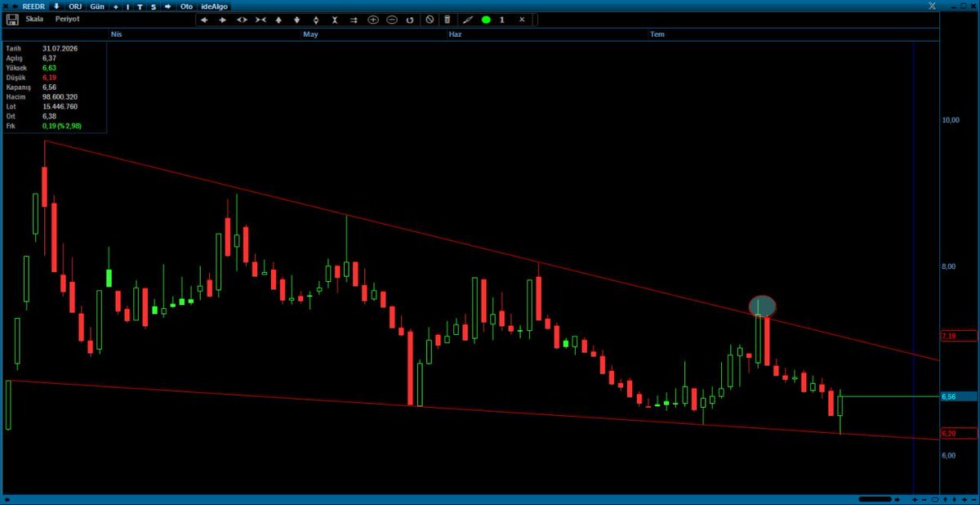Click the horizontal scrollbar thumb at bottom
This screenshot has width=980, height=505.
point(875,499)
